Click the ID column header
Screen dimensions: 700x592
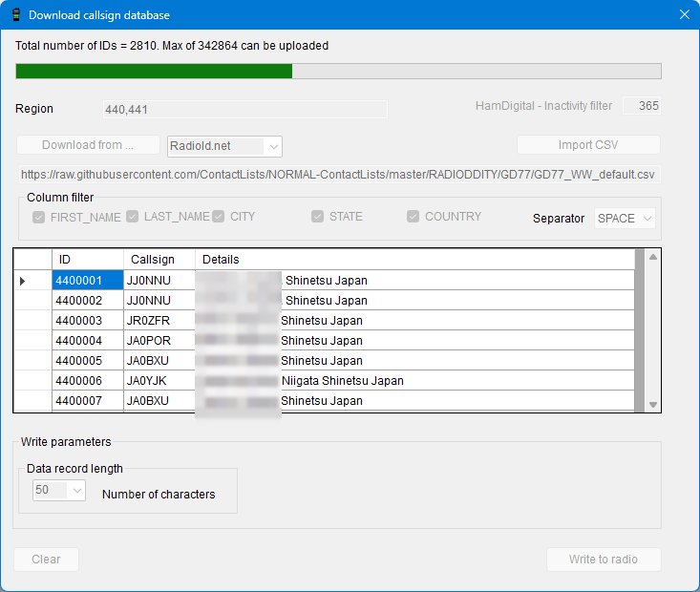[88, 260]
